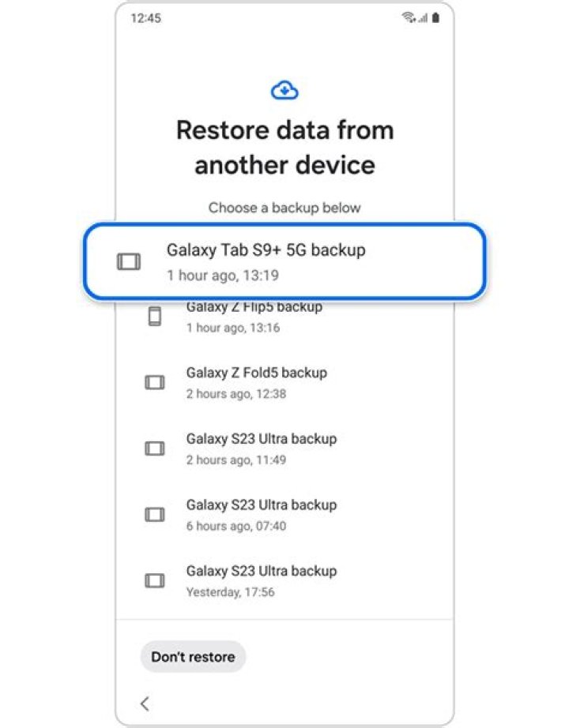Screen dimensions: 569x728
Task: Choose S23 Ultra backup from 07:40
Action: point(261,515)
